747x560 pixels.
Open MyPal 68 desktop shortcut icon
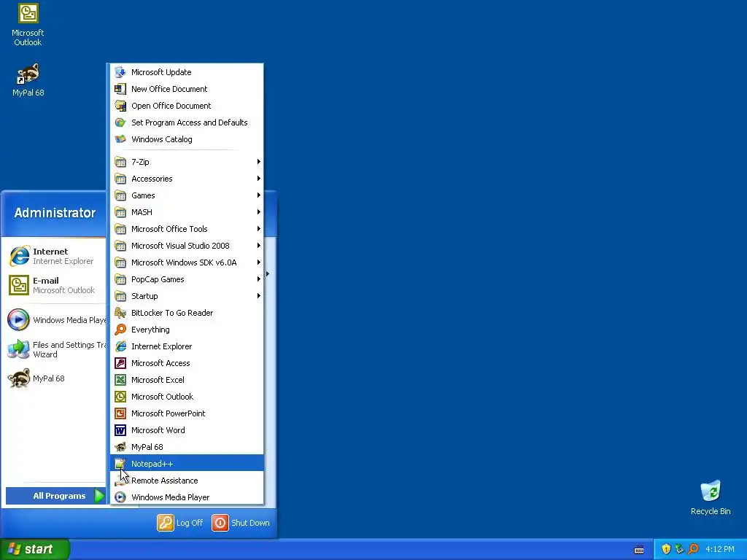point(28,74)
